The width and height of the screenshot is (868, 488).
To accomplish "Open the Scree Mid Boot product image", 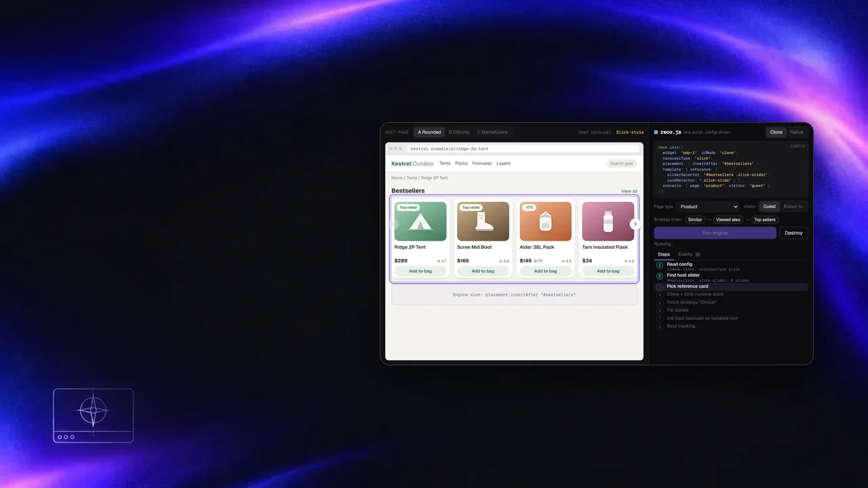I will 483,222.
